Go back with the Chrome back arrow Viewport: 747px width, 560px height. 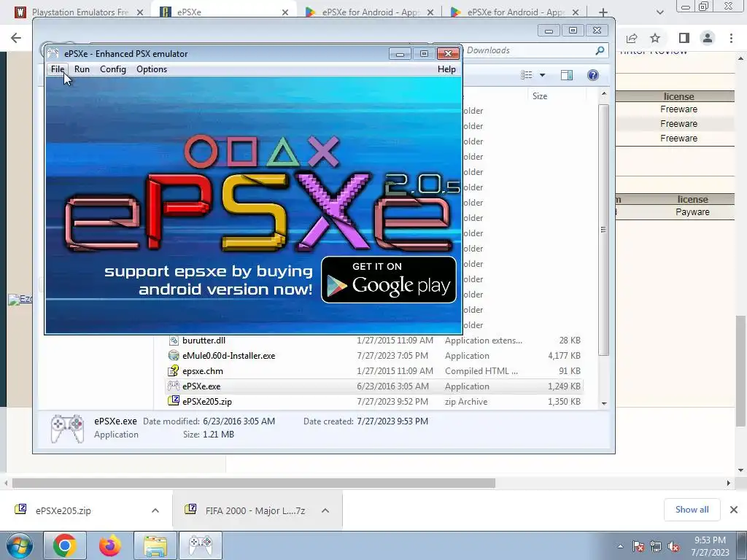click(x=16, y=38)
